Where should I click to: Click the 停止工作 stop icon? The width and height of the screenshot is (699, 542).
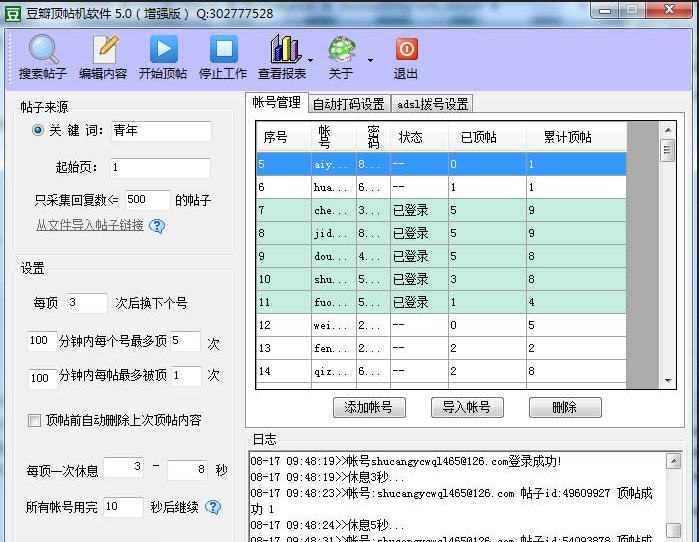point(222,50)
